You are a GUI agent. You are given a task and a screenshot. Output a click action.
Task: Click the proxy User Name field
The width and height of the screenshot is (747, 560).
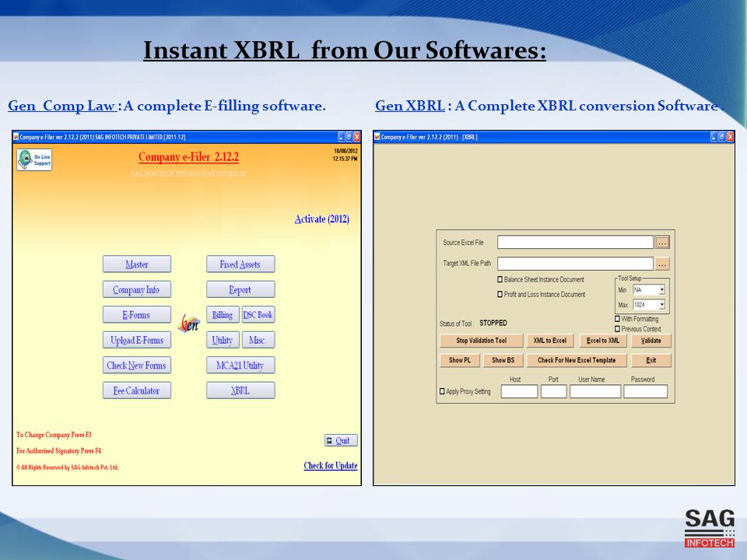(x=595, y=391)
